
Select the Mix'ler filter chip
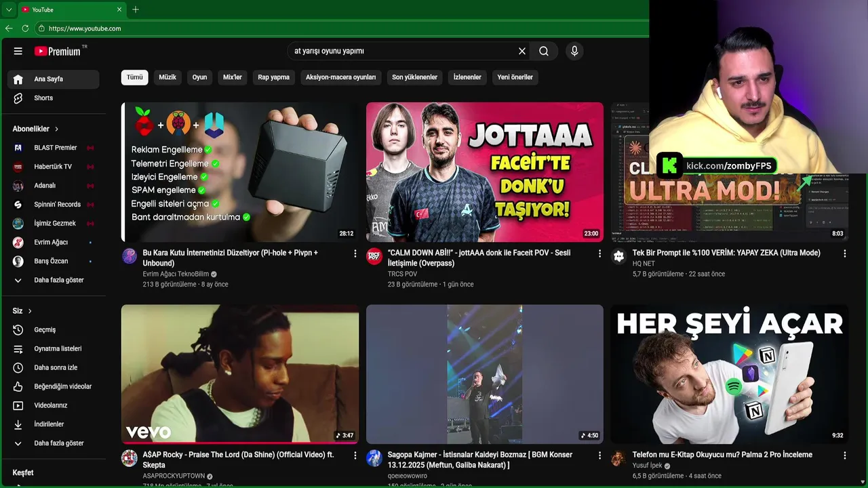tap(233, 77)
